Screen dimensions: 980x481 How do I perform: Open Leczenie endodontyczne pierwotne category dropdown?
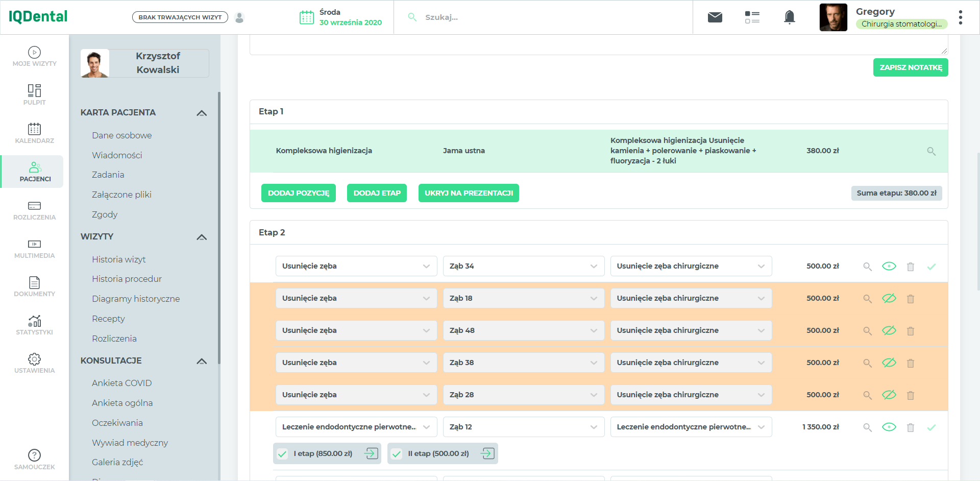[x=356, y=427]
